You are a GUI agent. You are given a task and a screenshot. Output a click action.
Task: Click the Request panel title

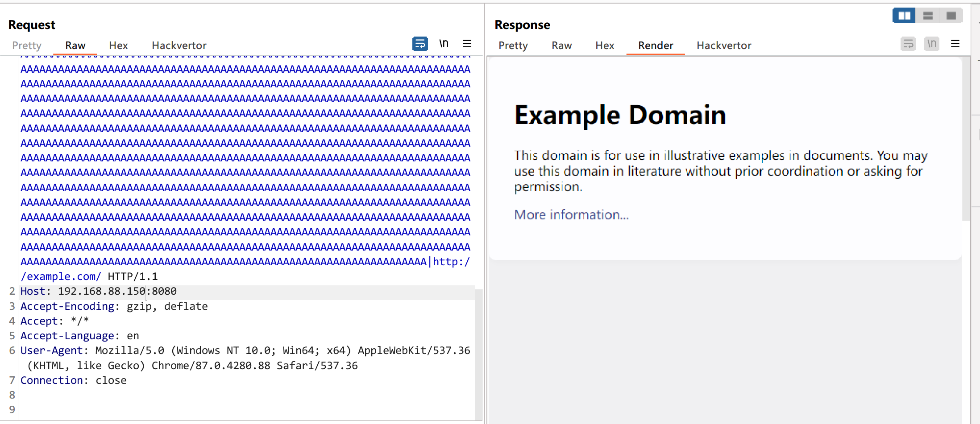32,25
